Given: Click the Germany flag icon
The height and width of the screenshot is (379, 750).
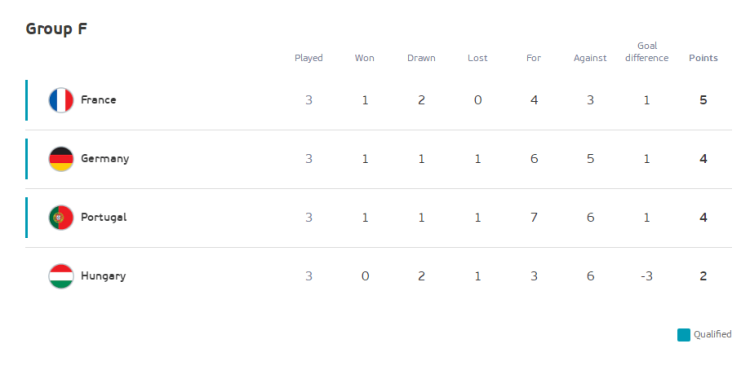Looking at the screenshot, I should tap(61, 159).
